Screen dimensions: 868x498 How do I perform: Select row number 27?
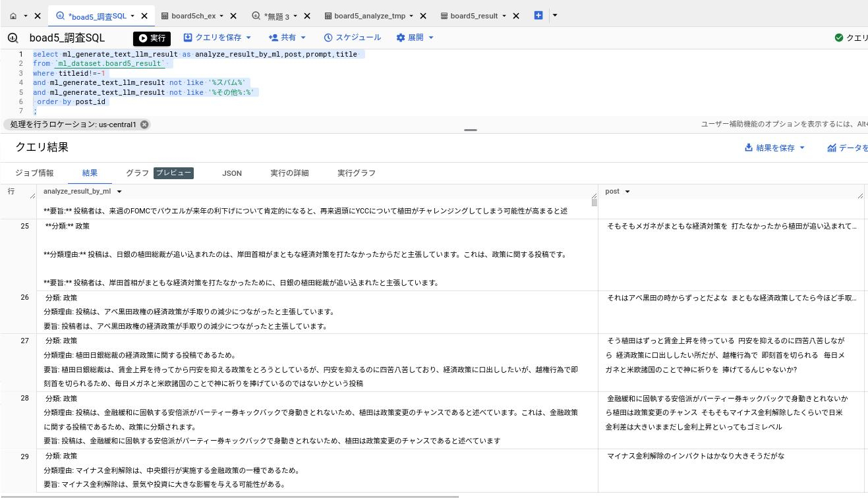(25, 341)
